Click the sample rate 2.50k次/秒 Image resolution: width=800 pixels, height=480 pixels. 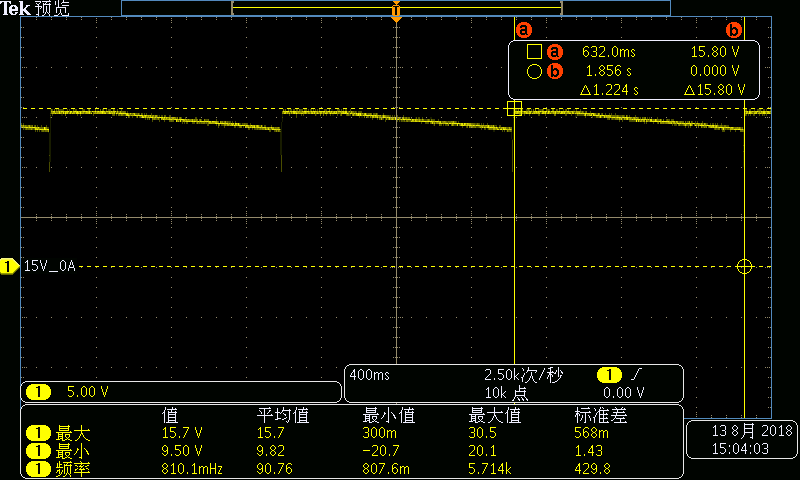(x=523, y=375)
